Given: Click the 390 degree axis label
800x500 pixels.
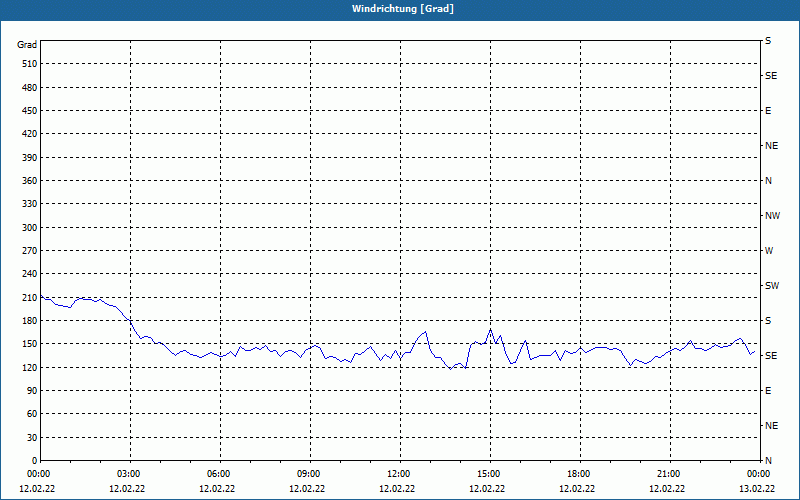Looking at the screenshot, I should point(30,158).
